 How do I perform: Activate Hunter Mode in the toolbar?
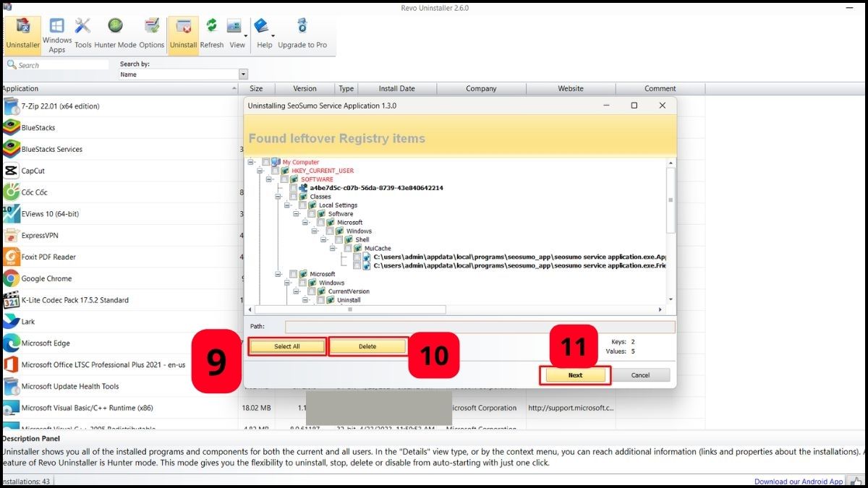tap(115, 34)
